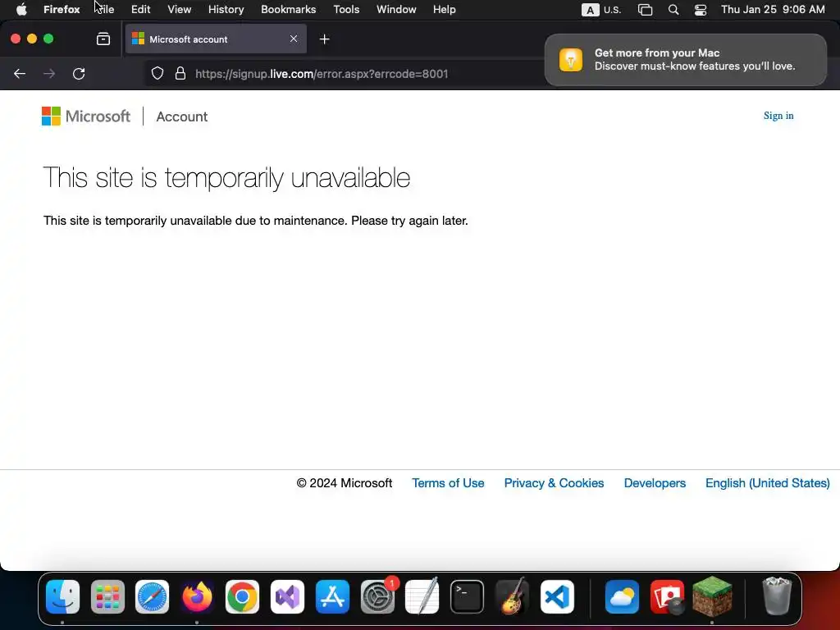Open the Trash from the Dock

[x=777, y=596]
